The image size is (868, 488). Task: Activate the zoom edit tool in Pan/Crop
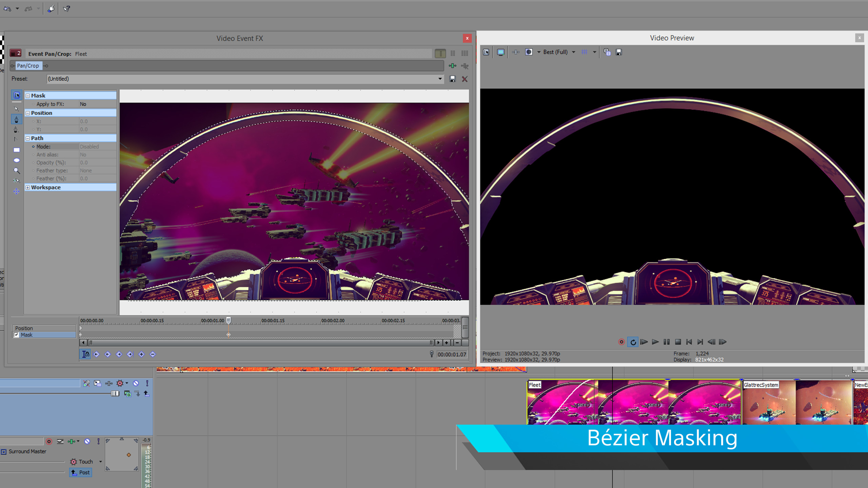pyautogui.click(x=16, y=170)
